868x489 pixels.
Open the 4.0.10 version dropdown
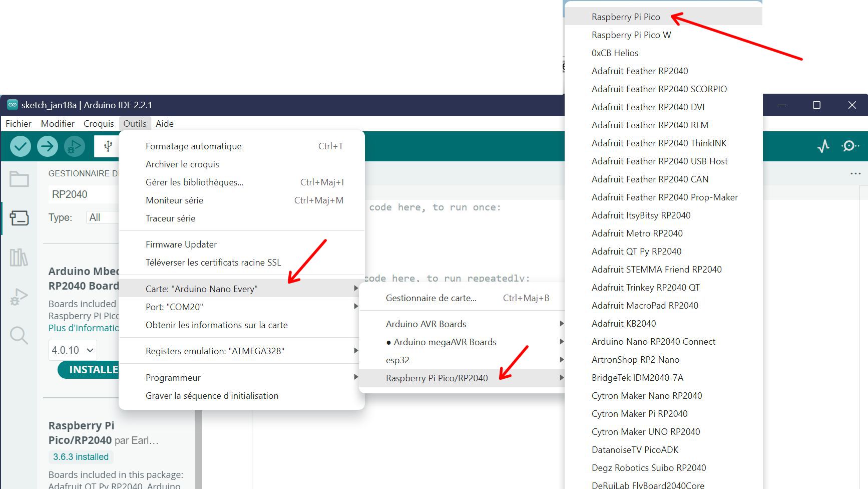click(x=73, y=350)
